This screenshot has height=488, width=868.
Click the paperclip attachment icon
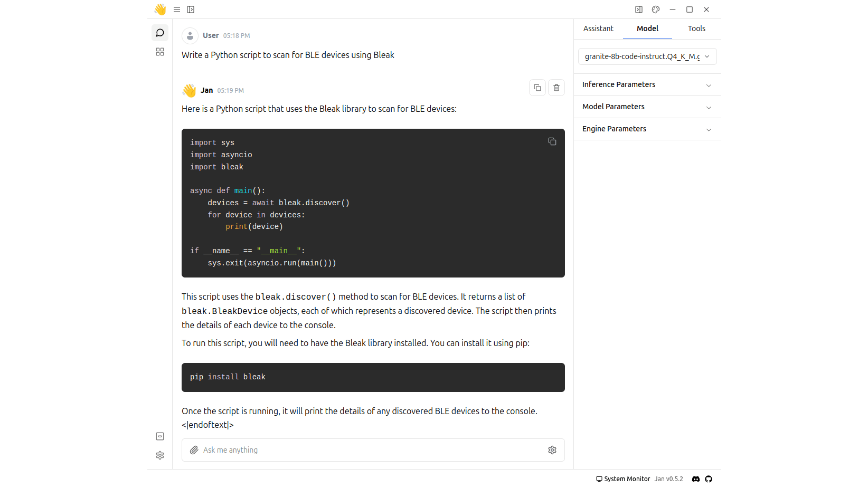pos(194,450)
